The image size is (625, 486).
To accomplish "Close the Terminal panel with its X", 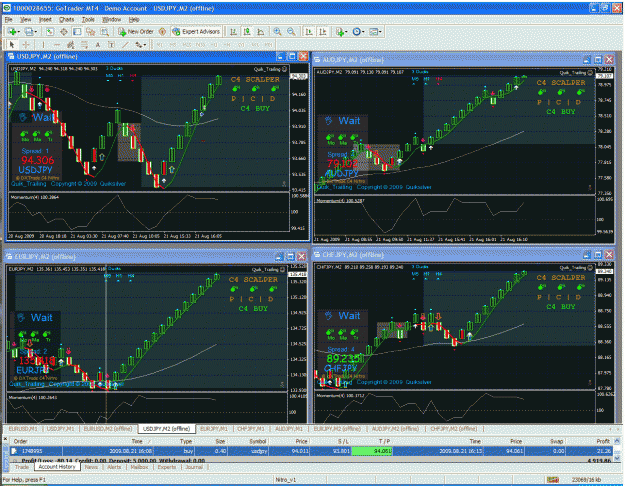I will point(6,439).
